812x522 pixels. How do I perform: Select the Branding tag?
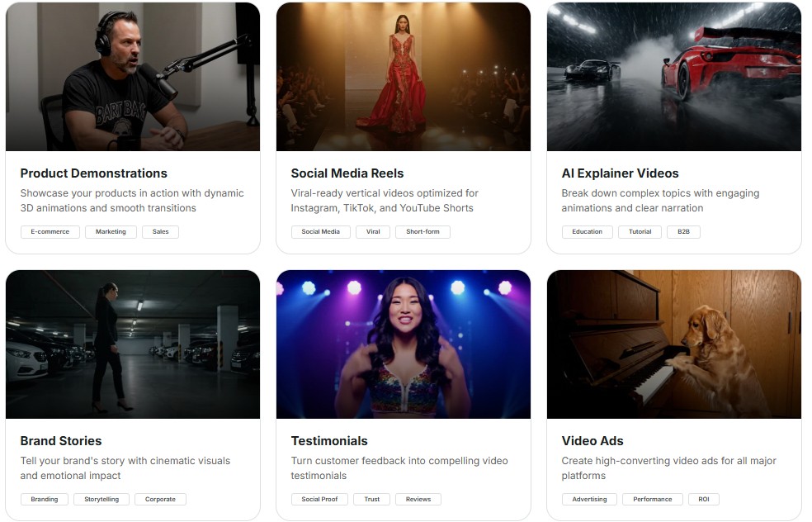point(44,499)
